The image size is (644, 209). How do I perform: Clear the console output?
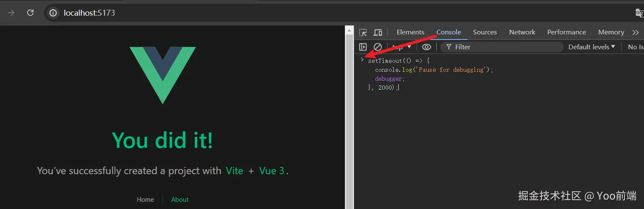(378, 47)
